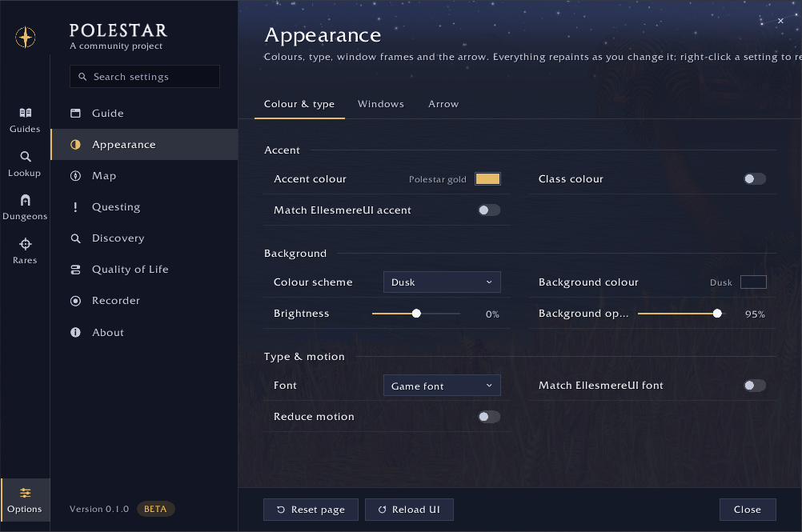Click the reload arrow icon on Reload UI
The width and height of the screenshot is (802, 532).
point(382,510)
